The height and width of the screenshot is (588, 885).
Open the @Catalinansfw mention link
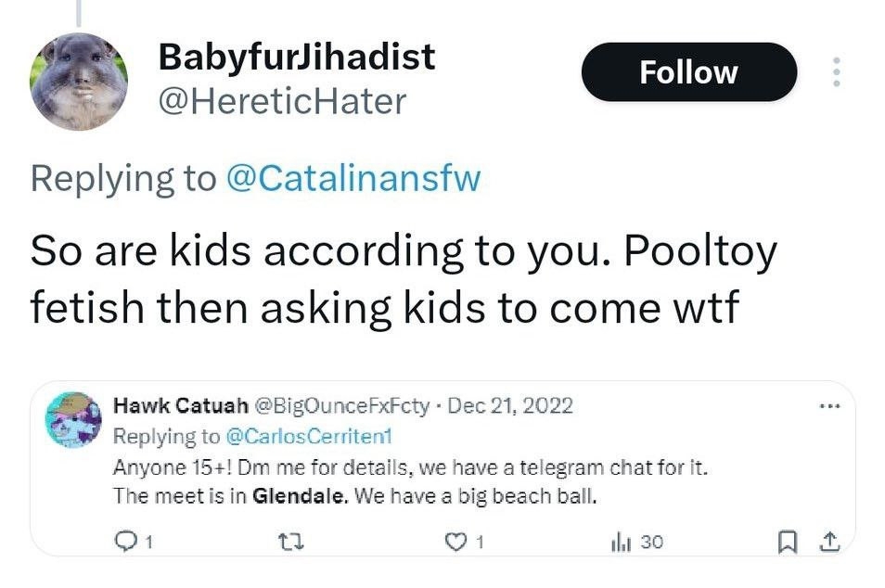(353, 177)
